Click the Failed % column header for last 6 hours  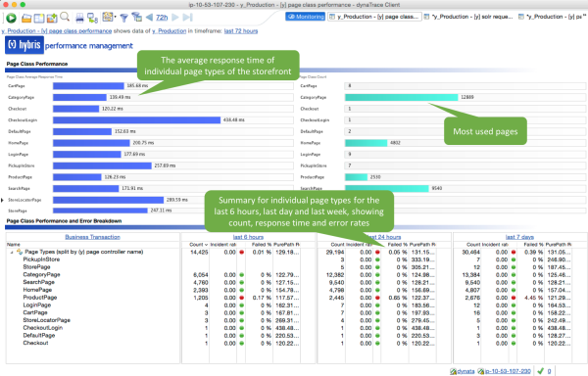click(x=262, y=245)
